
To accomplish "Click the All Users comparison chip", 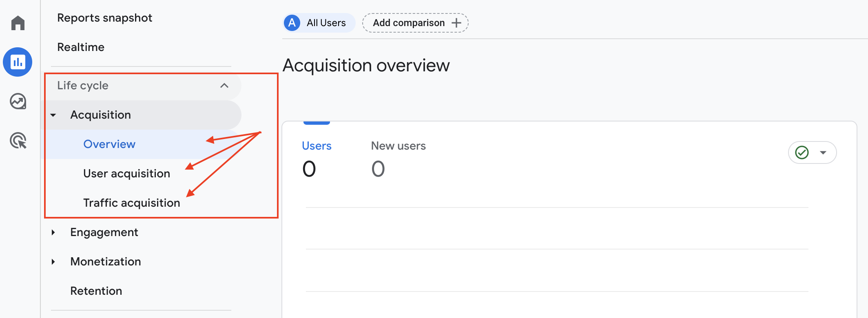I will [319, 23].
